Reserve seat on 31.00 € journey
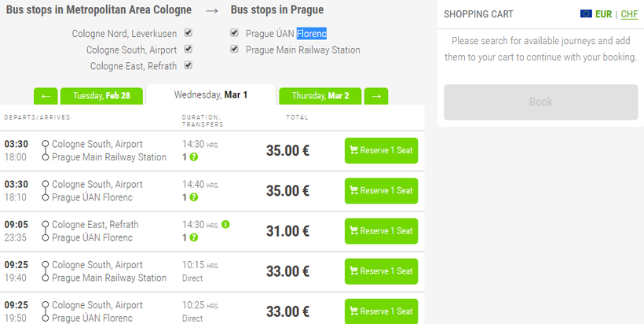644x324 pixels. coord(381,231)
